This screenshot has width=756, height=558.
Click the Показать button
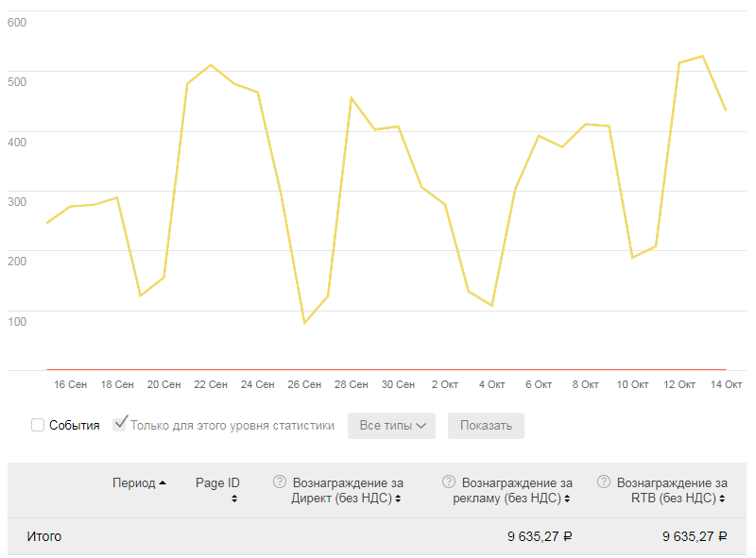(x=486, y=426)
